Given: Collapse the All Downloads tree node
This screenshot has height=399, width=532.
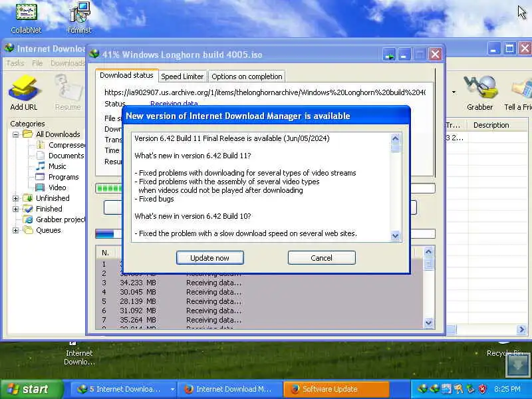Looking at the screenshot, I should (15, 134).
